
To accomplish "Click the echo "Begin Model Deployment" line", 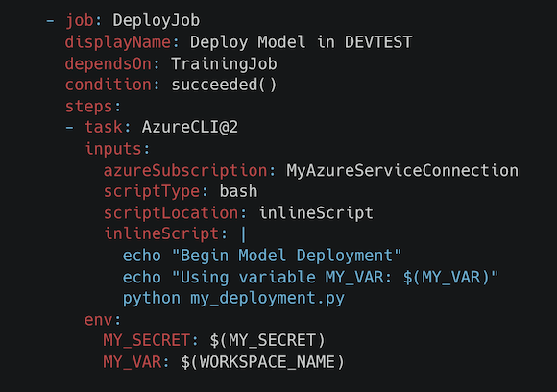I will point(262,256).
